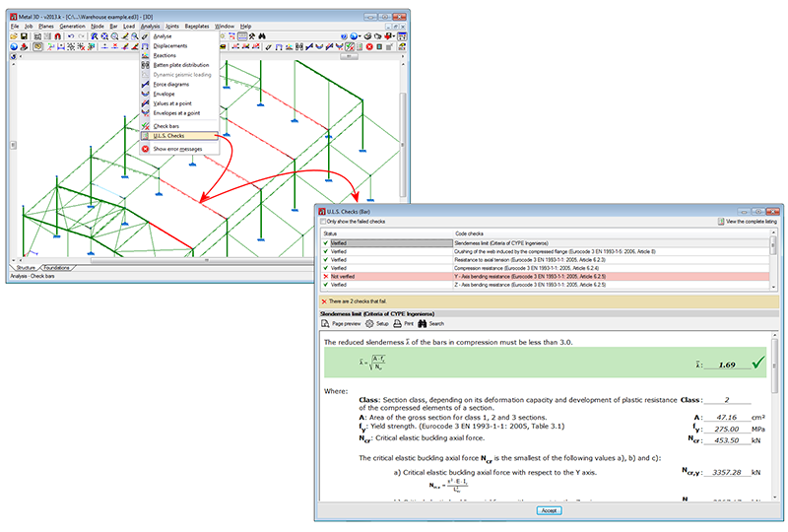The image size is (788, 532).
Task: Click the blue help question mark icon
Action: click(344, 36)
